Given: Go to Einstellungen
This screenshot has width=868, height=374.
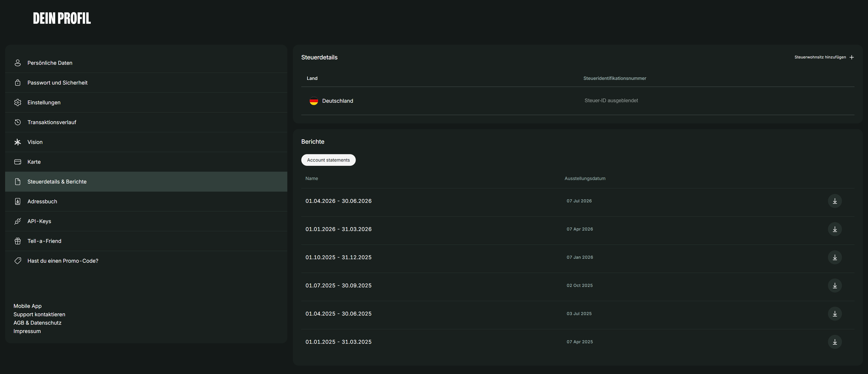Looking at the screenshot, I should coord(146,102).
